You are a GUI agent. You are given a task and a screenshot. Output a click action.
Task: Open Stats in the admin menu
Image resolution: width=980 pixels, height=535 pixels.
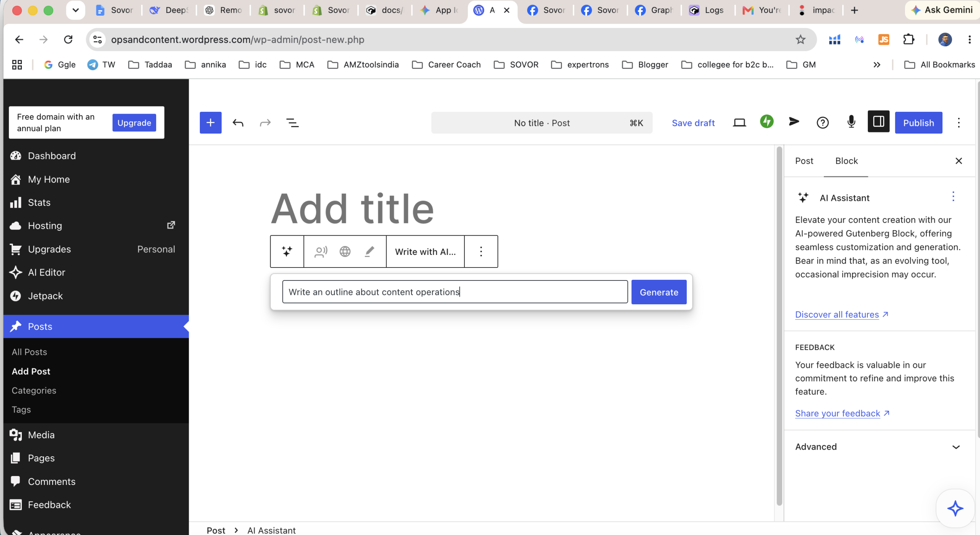tap(39, 202)
